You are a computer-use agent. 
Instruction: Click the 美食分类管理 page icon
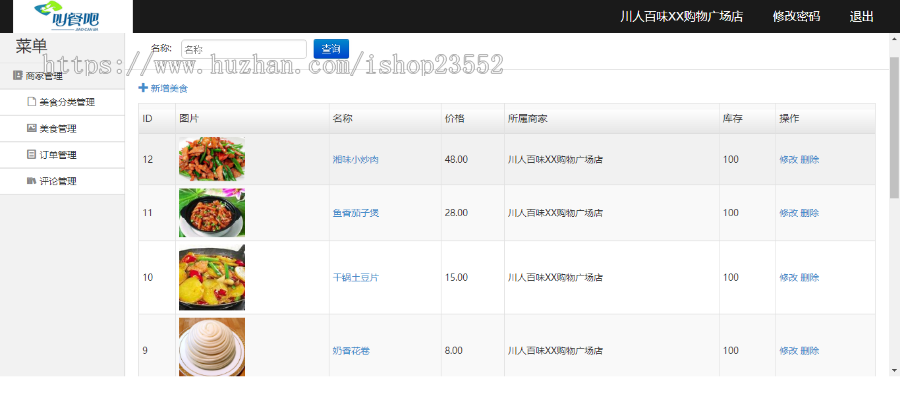pos(32,102)
